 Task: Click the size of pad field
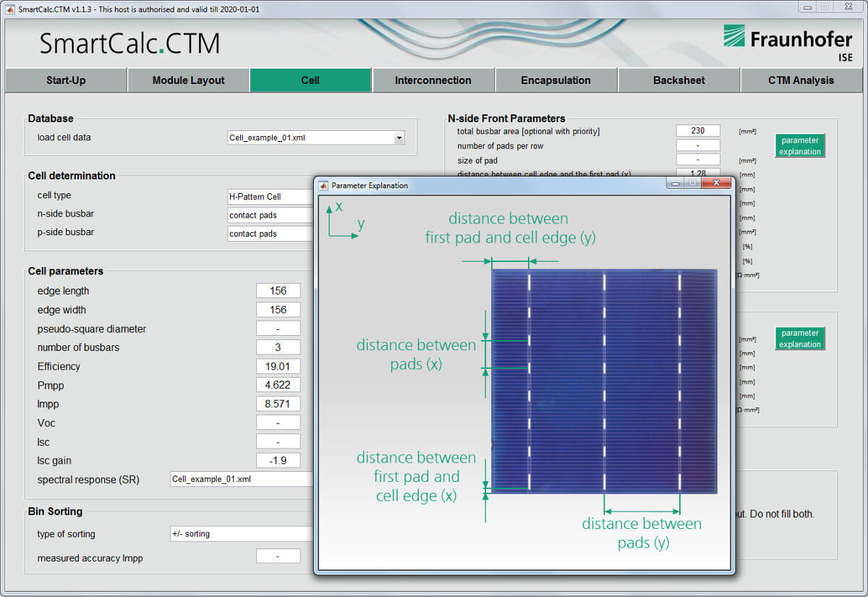(x=698, y=160)
